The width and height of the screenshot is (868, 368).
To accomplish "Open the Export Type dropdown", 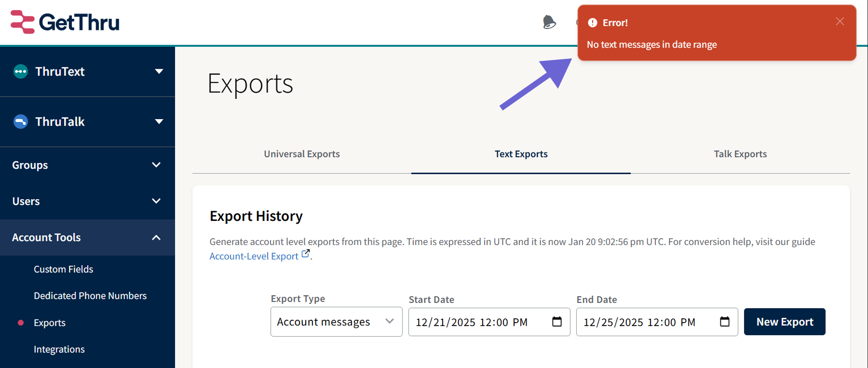I will tap(337, 322).
